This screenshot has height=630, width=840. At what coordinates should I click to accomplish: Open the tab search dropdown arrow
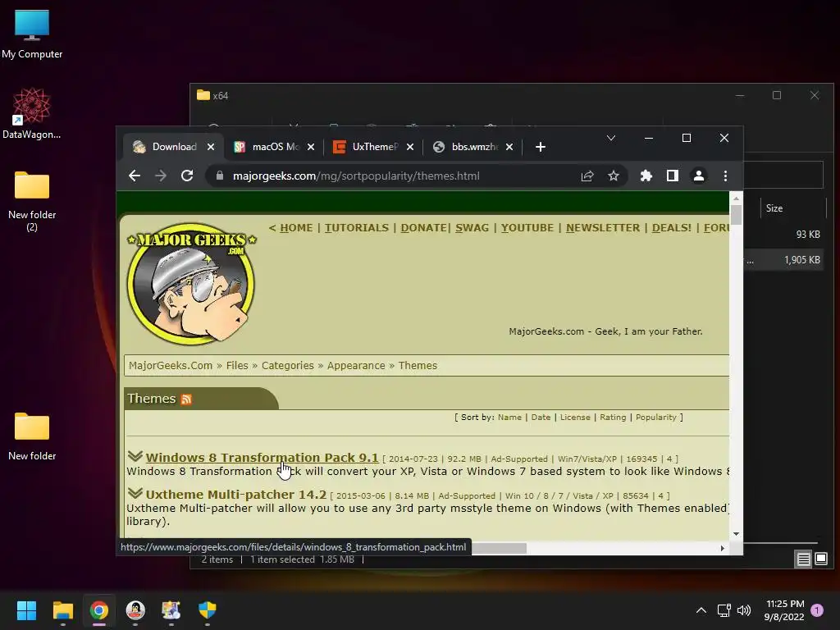point(610,138)
